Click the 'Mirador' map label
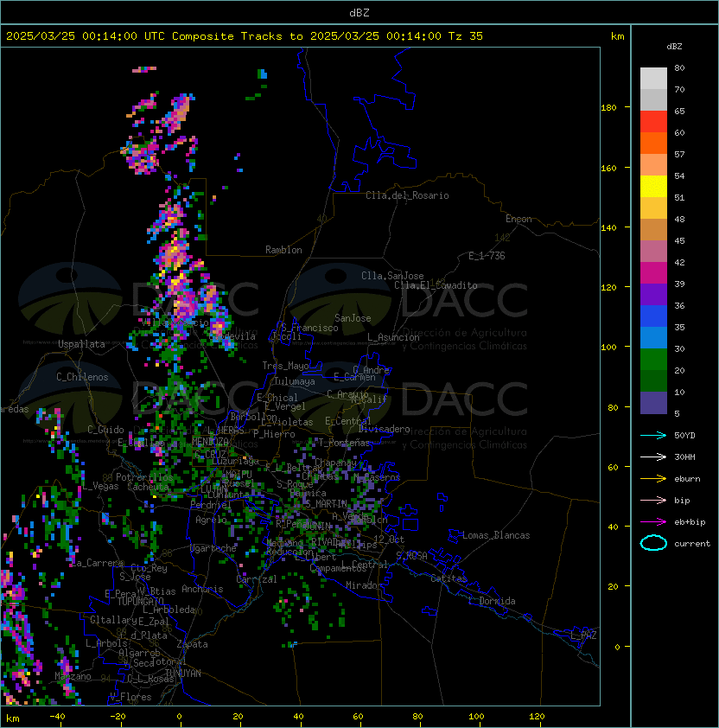This screenshot has height=728, width=719. click(x=364, y=585)
